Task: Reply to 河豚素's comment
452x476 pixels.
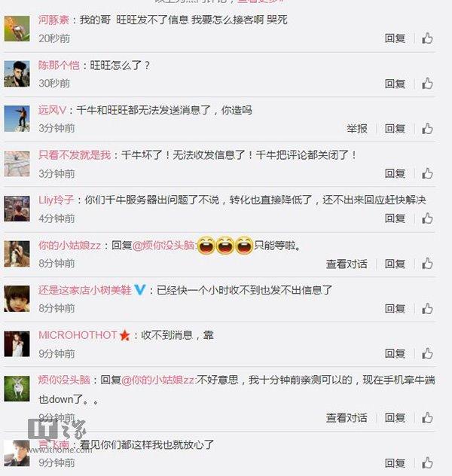Action: coord(395,38)
